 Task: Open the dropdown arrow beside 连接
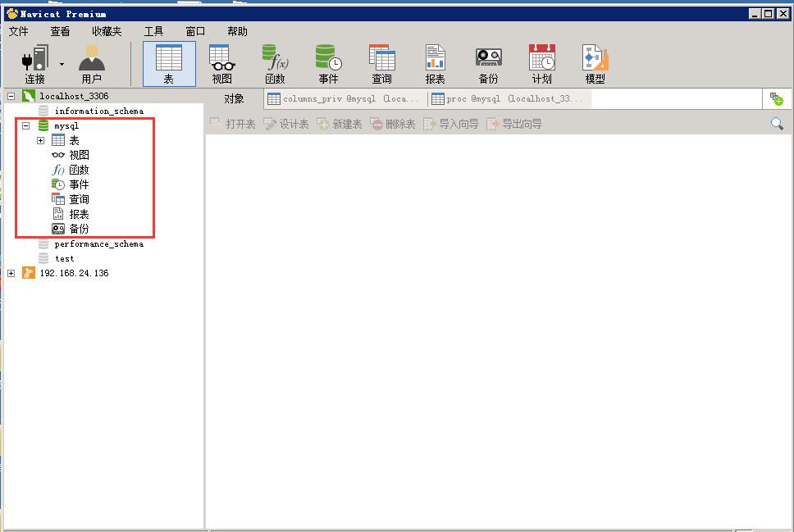(62, 64)
